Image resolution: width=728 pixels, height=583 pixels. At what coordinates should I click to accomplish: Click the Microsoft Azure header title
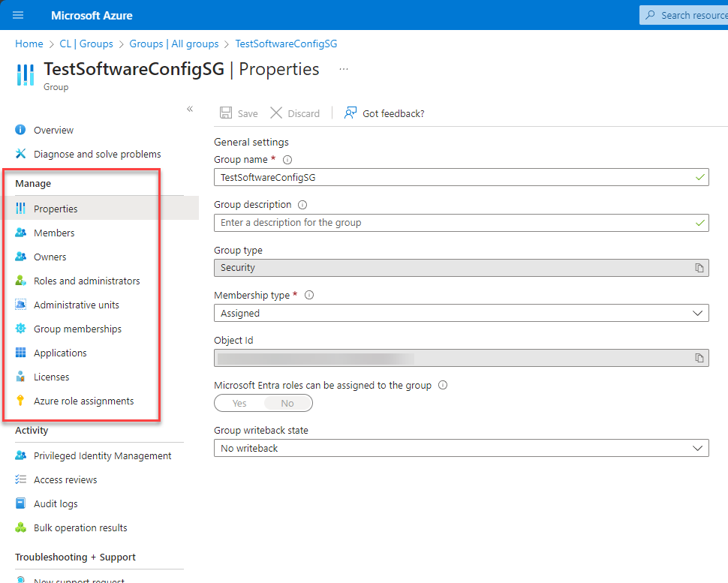(92, 15)
